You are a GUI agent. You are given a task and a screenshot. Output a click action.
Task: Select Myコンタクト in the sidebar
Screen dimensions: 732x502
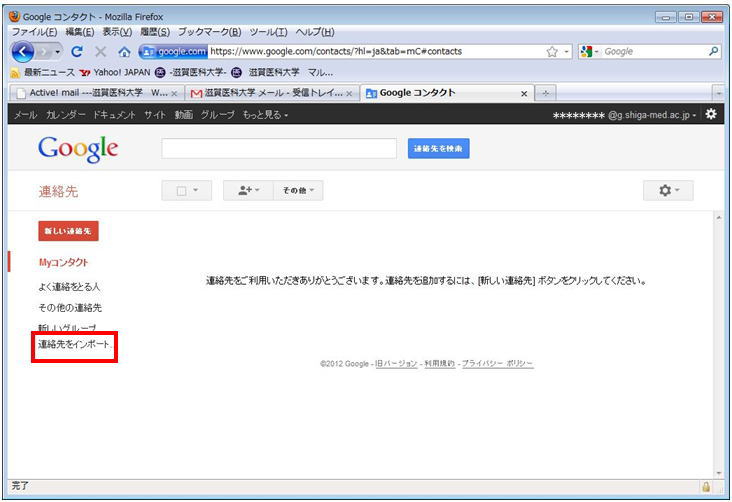(63, 262)
